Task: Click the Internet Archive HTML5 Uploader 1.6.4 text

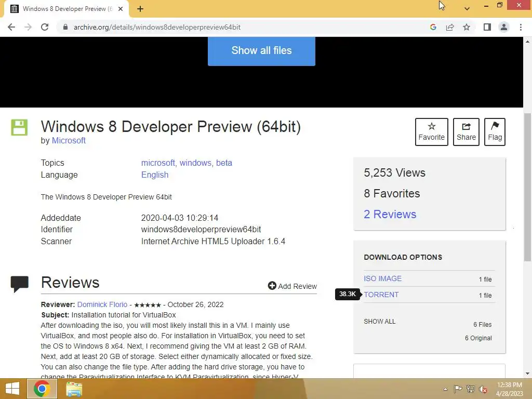Action: coord(213,241)
